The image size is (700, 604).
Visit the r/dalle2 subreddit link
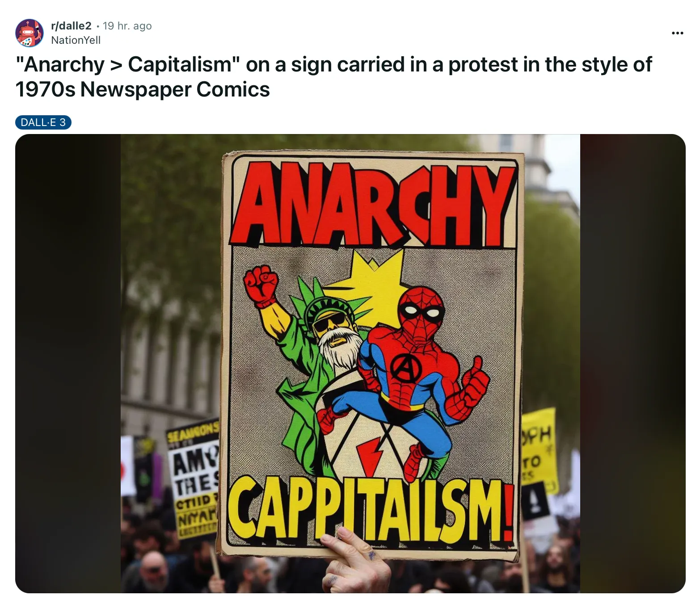pyautogui.click(x=71, y=25)
